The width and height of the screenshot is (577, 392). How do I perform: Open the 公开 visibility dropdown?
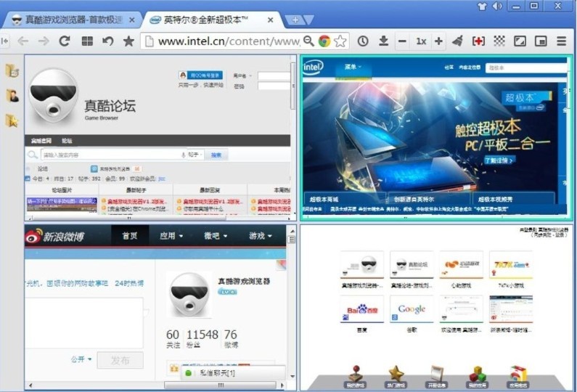(x=81, y=359)
